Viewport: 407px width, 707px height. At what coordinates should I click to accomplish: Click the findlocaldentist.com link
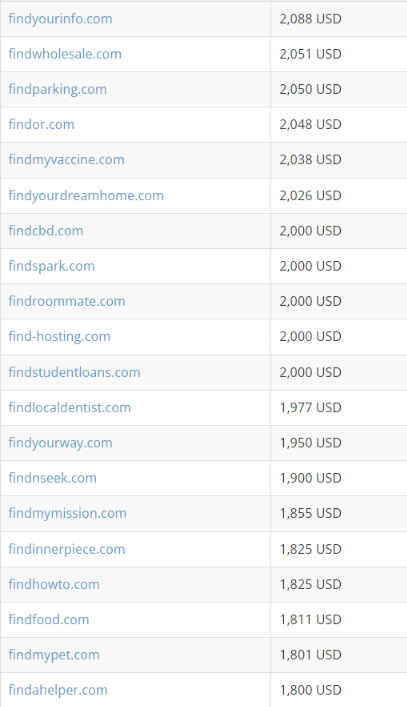(70, 408)
